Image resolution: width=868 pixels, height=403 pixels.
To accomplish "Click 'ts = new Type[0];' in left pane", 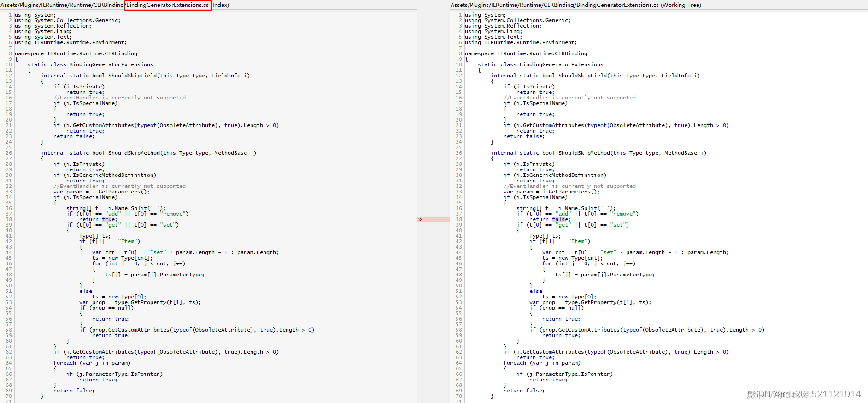I will pyautogui.click(x=119, y=297).
